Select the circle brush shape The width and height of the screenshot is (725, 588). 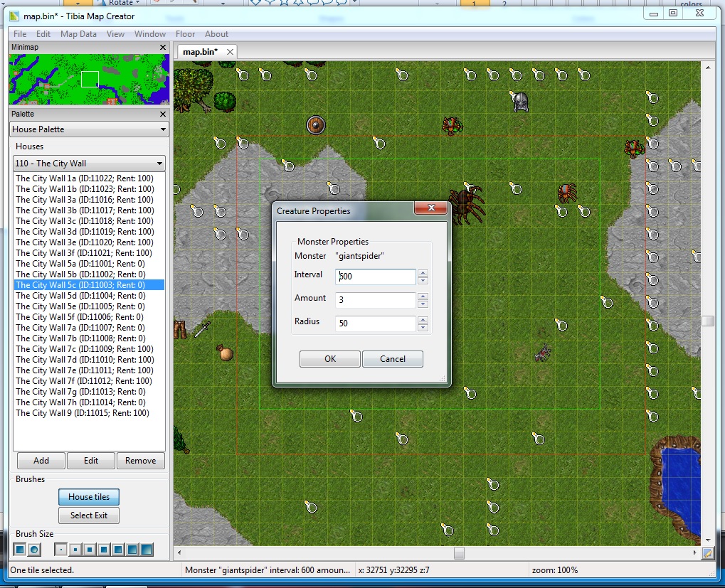(x=34, y=550)
